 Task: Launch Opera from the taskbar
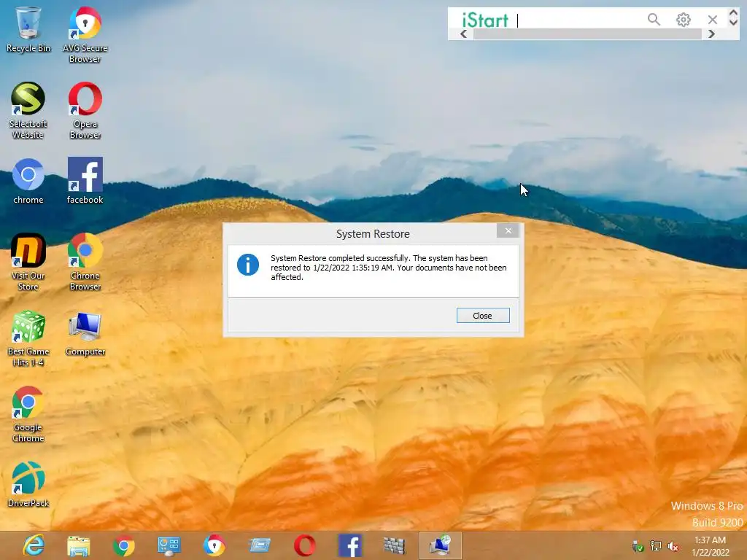pos(305,545)
